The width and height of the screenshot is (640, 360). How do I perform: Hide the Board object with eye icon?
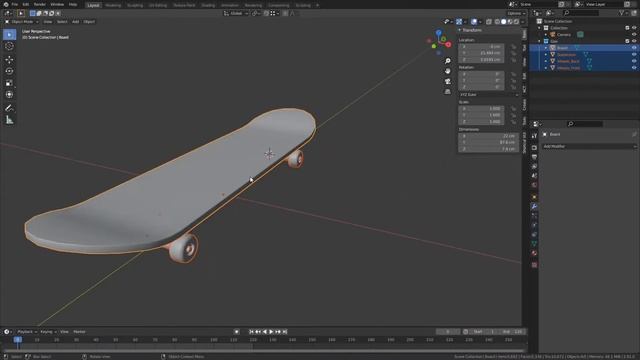click(x=634, y=48)
